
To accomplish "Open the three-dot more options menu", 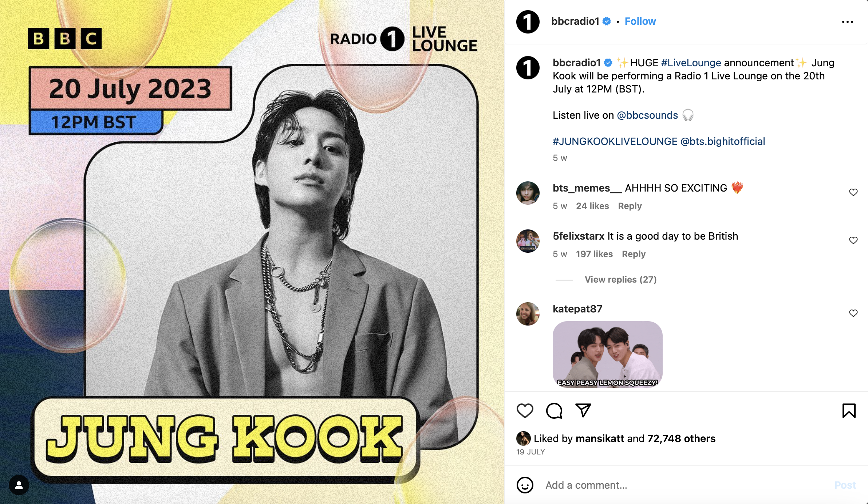I will pos(847,22).
